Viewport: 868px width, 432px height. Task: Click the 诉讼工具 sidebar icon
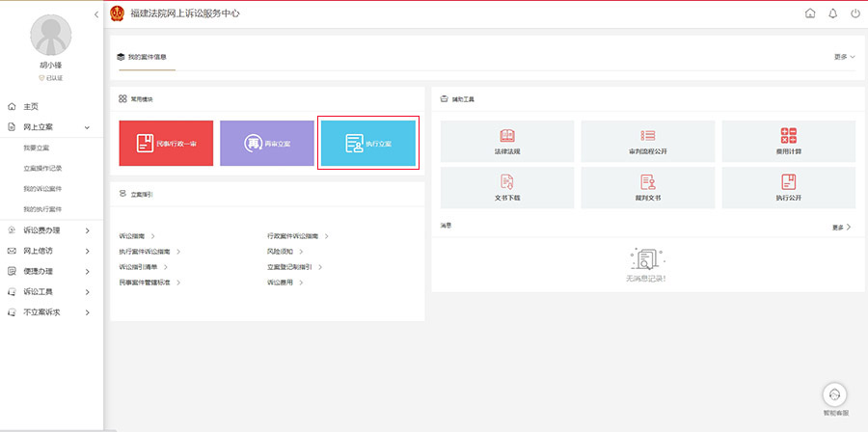[x=12, y=291]
